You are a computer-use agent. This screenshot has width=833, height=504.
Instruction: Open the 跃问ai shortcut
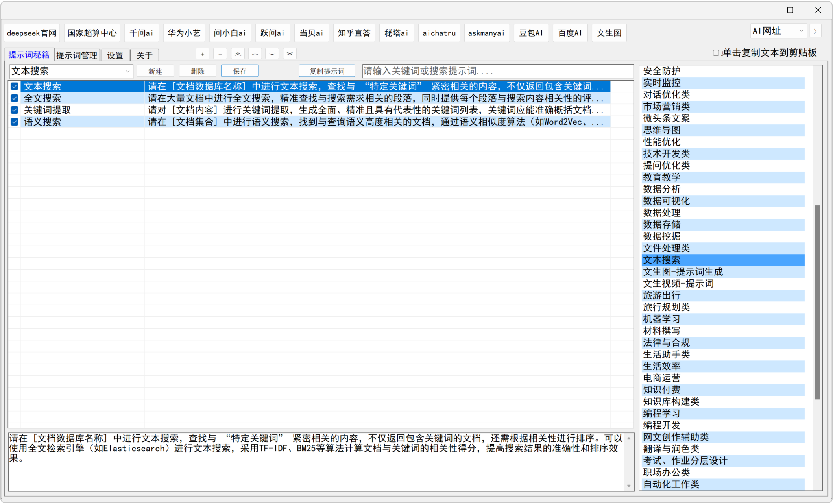(x=273, y=33)
